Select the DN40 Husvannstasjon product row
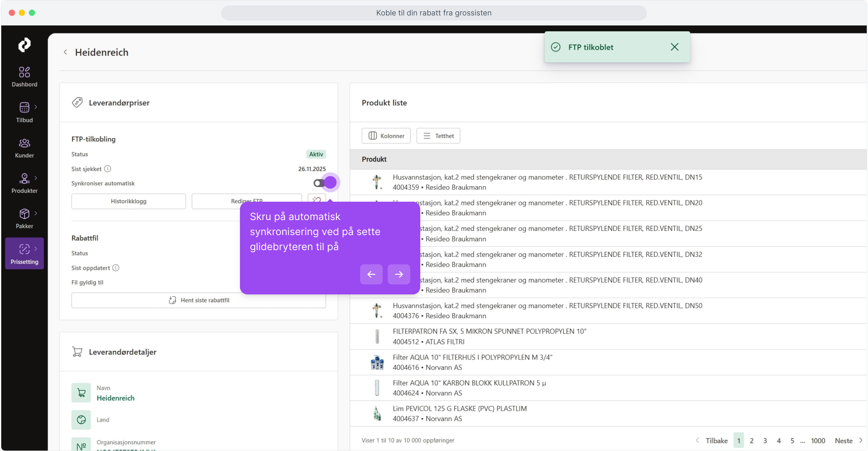The image size is (868, 451). coord(608,285)
